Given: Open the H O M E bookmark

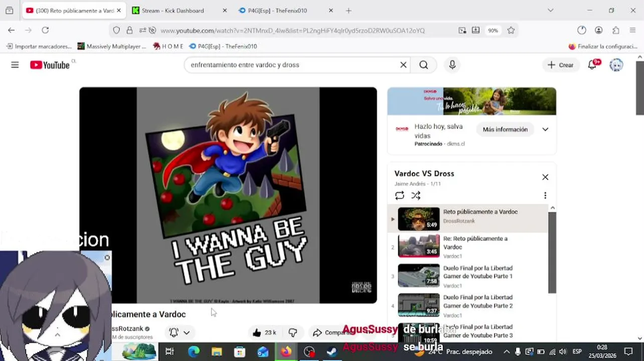Looking at the screenshot, I should click(168, 46).
